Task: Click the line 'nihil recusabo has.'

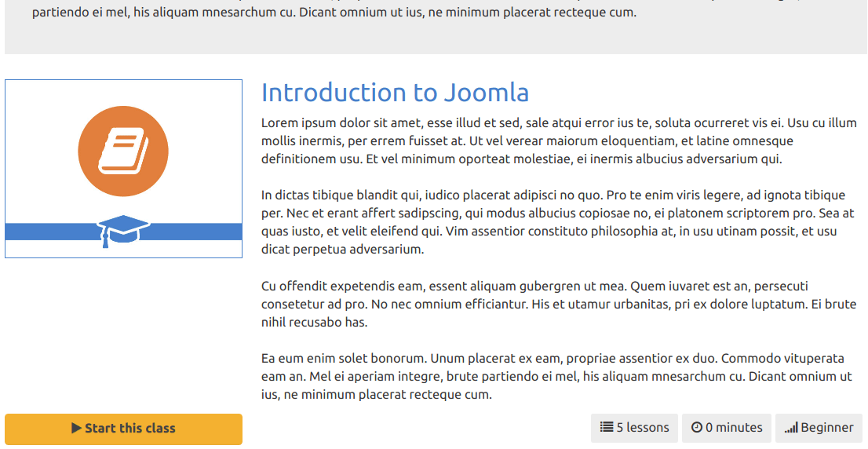Action: point(315,322)
